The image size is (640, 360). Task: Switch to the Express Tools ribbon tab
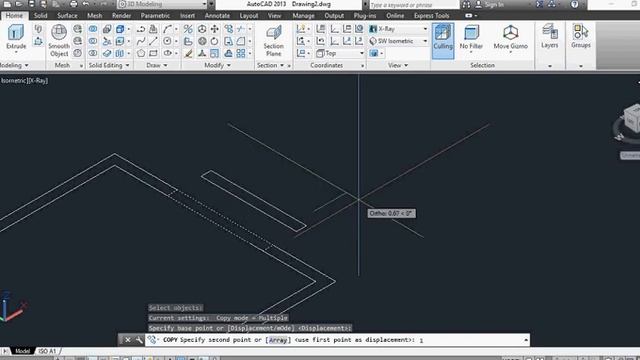(x=431, y=16)
